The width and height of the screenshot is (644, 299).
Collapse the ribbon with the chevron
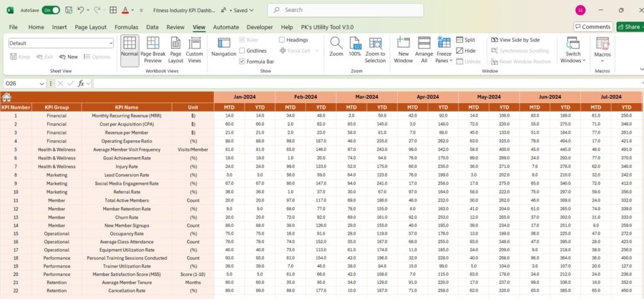click(641, 70)
